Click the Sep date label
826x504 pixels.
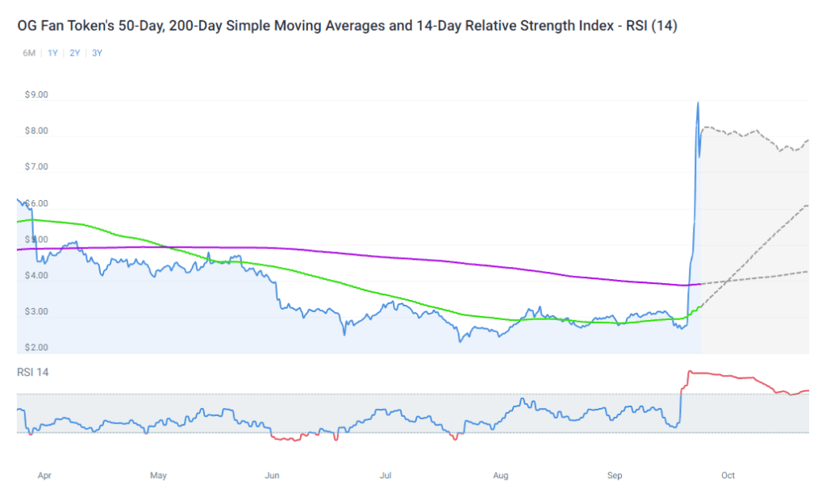pos(615,476)
